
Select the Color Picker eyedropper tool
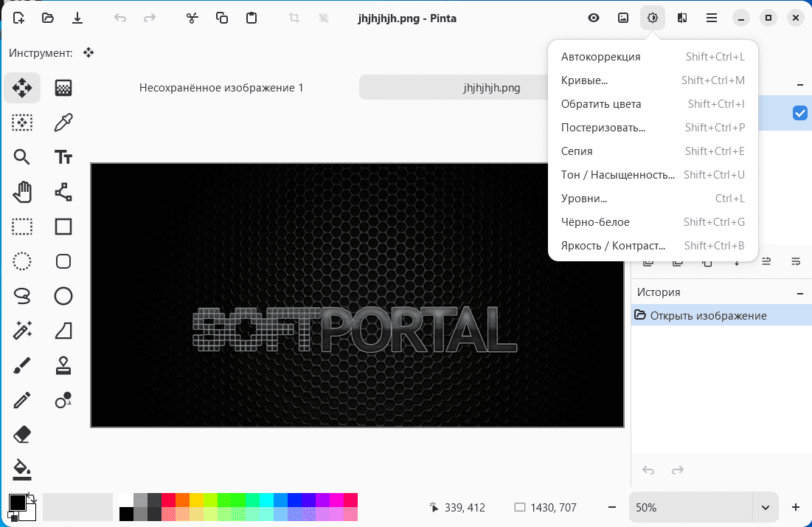(63, 123)
